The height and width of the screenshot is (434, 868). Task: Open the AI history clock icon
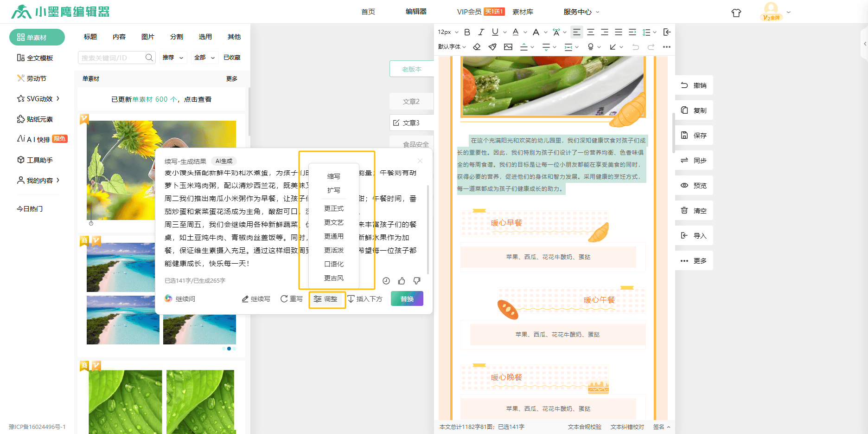386,281
